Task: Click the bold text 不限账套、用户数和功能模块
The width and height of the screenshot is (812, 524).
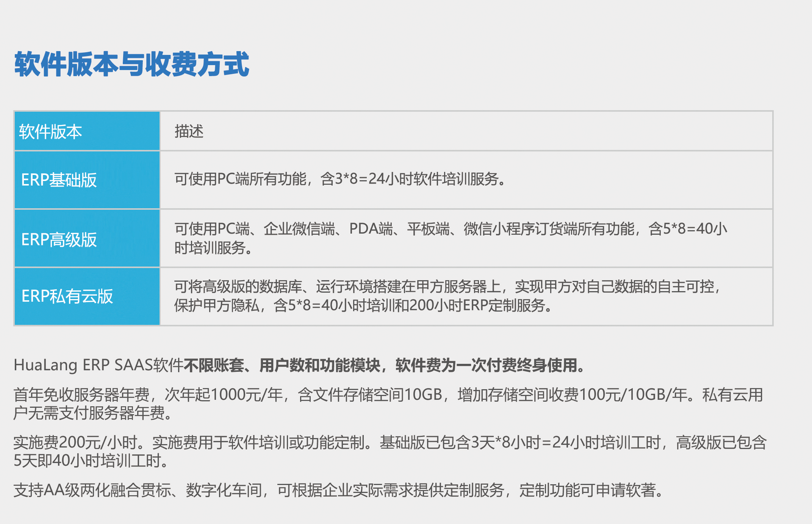Action: (282, 365)
